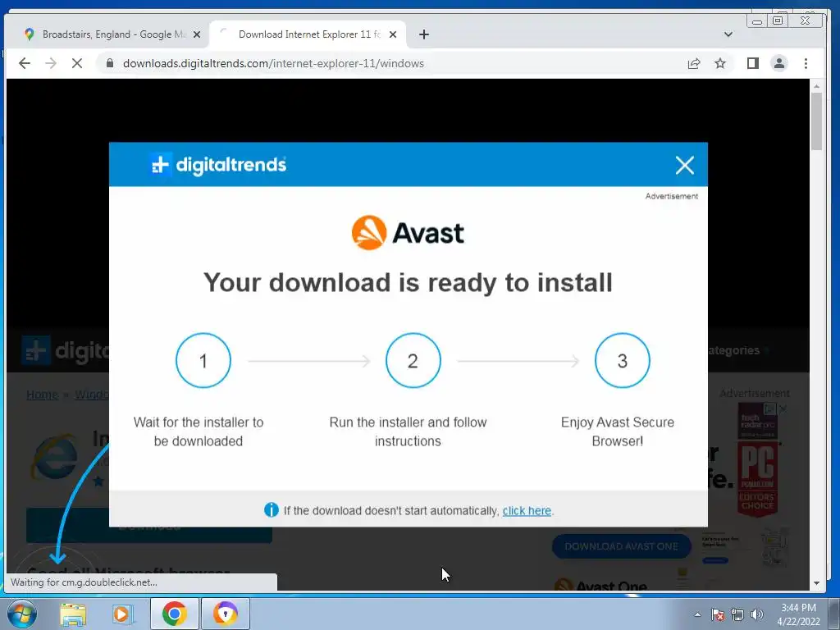Click the Home breadcrumb link
Screen dimensions: 840x630
43,395
